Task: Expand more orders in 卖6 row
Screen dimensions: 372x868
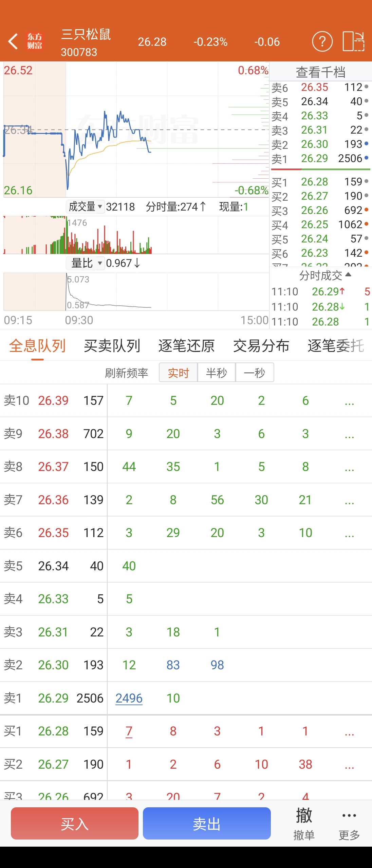Action: pyautogui.click(x=349, y=533)
